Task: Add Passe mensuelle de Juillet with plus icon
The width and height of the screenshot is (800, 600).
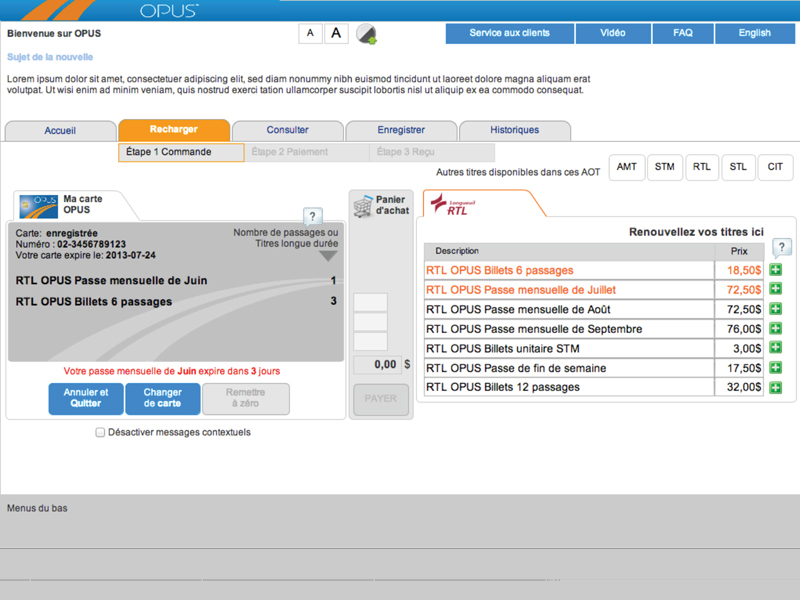Action: [x=776, y=289]
